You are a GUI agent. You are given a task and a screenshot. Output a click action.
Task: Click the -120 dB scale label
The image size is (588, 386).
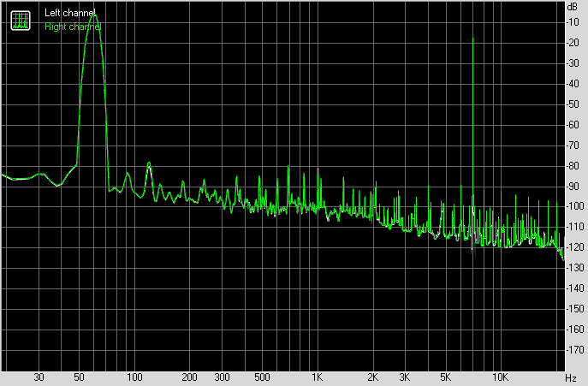tap(575, 247)
